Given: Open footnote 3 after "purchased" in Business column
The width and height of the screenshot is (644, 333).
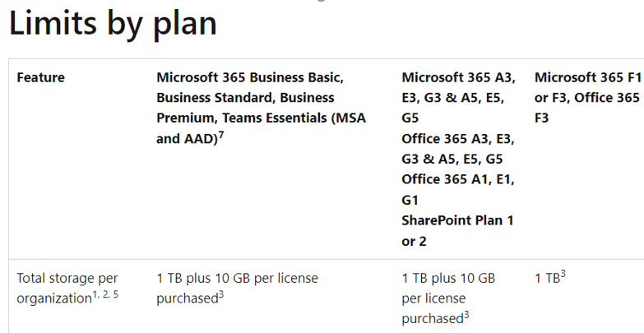Looking at the screenshot, I should 221,296.
